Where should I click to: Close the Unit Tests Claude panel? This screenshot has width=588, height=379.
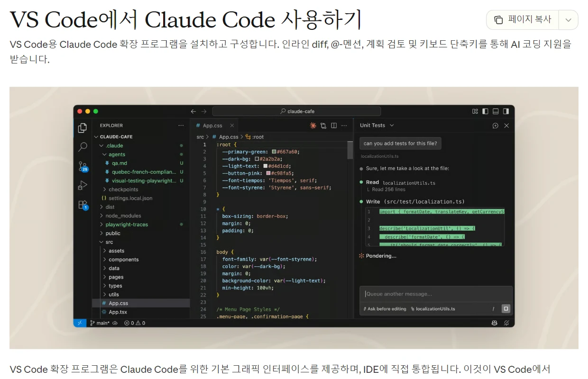tap(506, 126)
